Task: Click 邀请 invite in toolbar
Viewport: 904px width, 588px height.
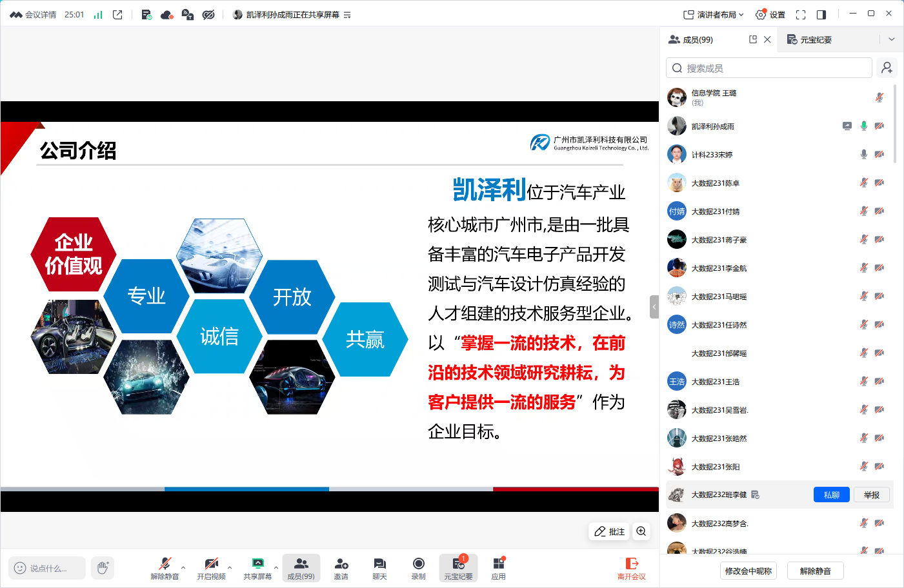Action: click(x=341, y=568)
